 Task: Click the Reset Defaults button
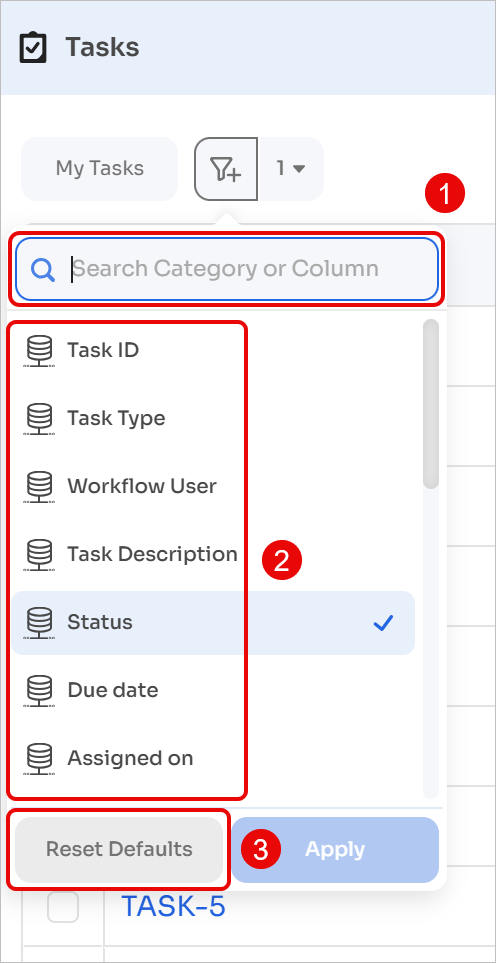tap(119, 849)
